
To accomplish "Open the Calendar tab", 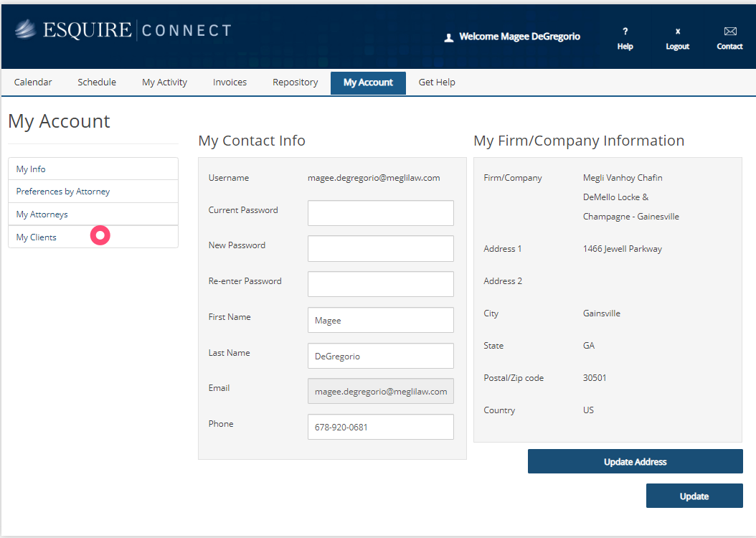I will click(x=33, y=82).
